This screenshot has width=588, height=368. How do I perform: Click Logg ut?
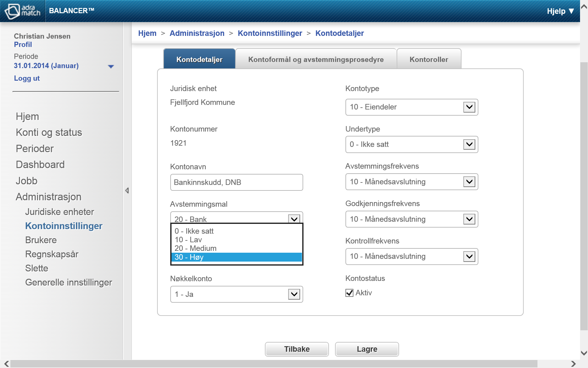27,78
